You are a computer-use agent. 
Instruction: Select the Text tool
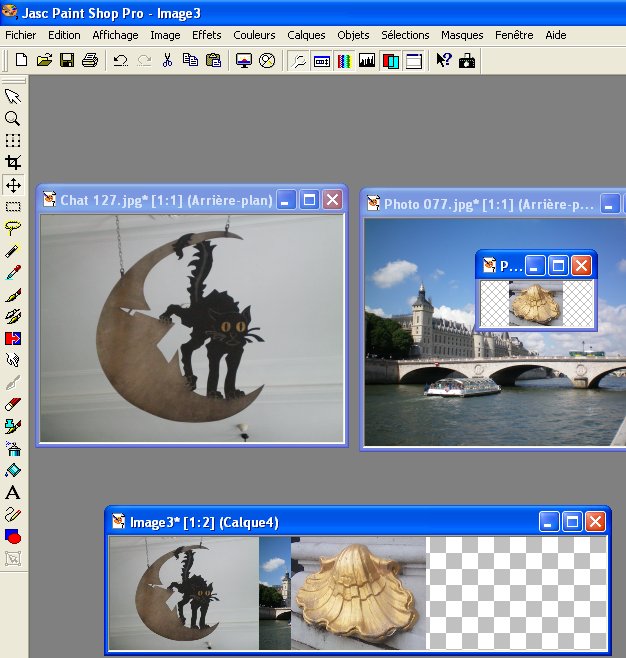pyautogui.click(x=13, y=492)
